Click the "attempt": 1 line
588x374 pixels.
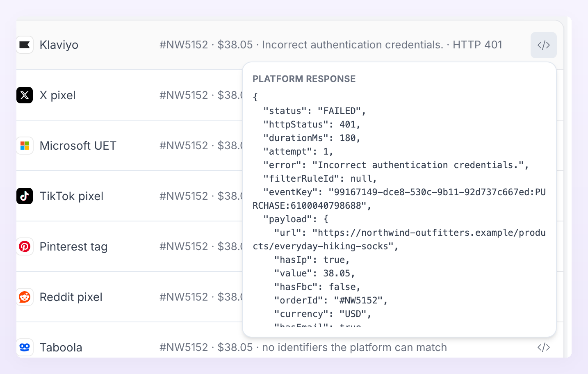tap(299, 151)
